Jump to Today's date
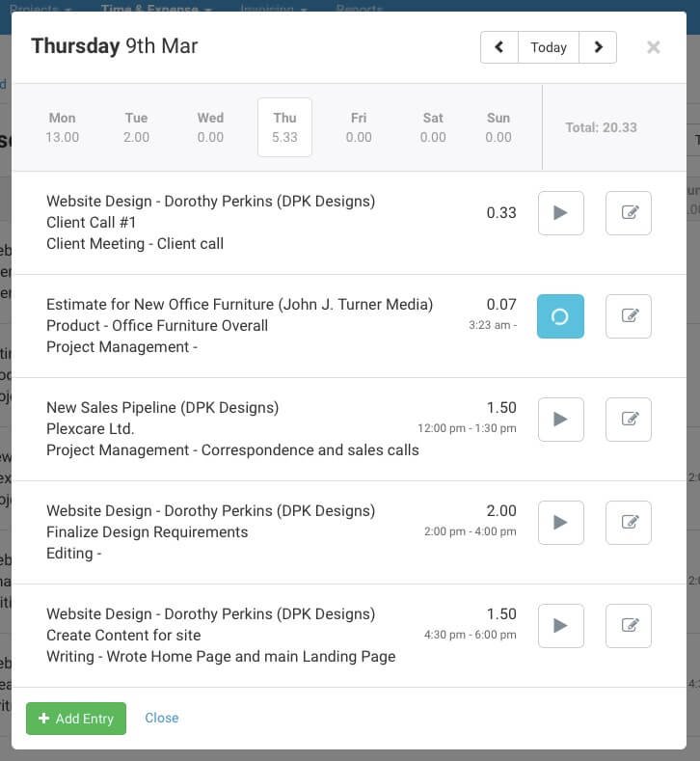Image resolution: width=700 pixels, height=761 pixels. click(x=549, y=47)
